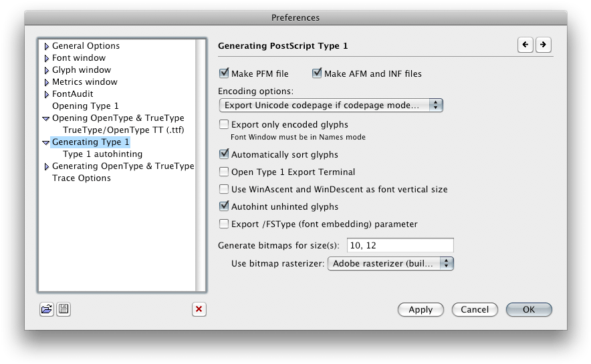This screenshot has height=364, width=591.
Task: Click the red X reset icon
Action: click(x=199, y=309)
